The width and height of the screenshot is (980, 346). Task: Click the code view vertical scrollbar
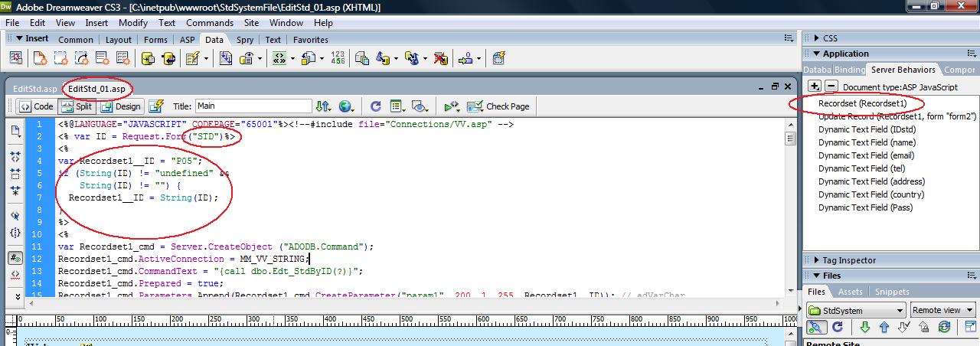coord(790,207)
